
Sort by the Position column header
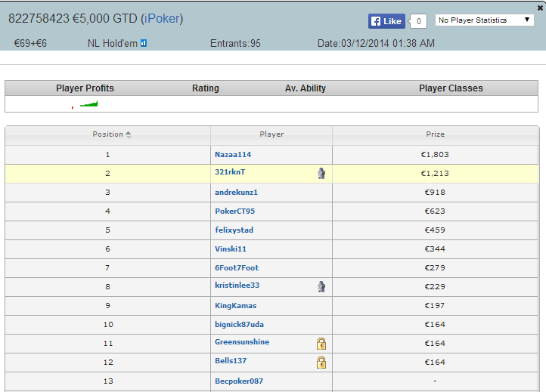pyautogui.click(x=108, y=134)
